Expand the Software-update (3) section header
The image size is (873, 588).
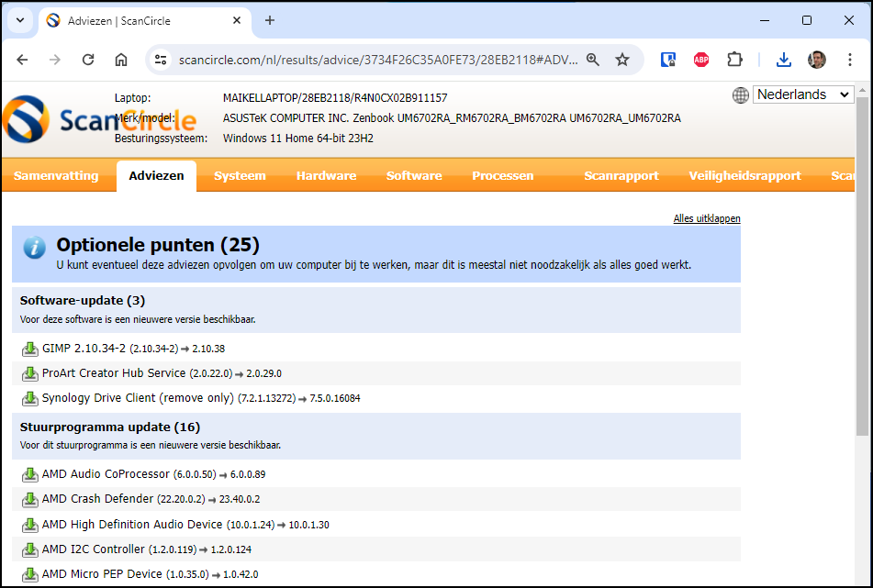pos(376,310)
